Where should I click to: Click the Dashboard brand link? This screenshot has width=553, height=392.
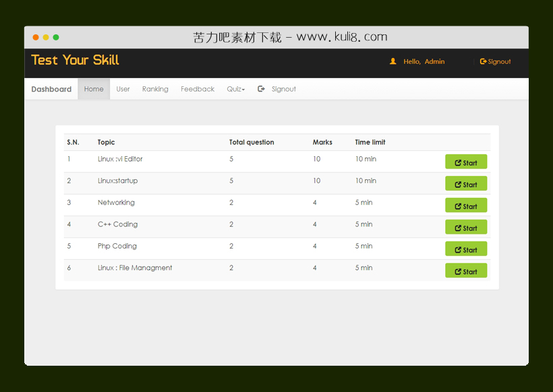click(51, 89)
